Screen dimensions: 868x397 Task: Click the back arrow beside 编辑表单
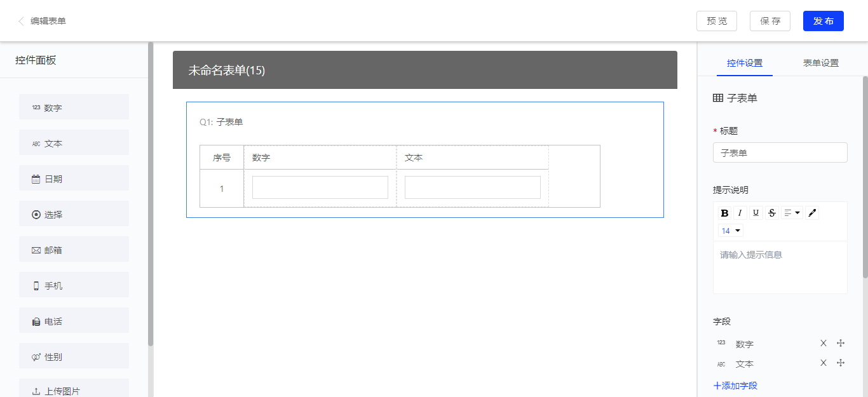(x=21, y=21)
